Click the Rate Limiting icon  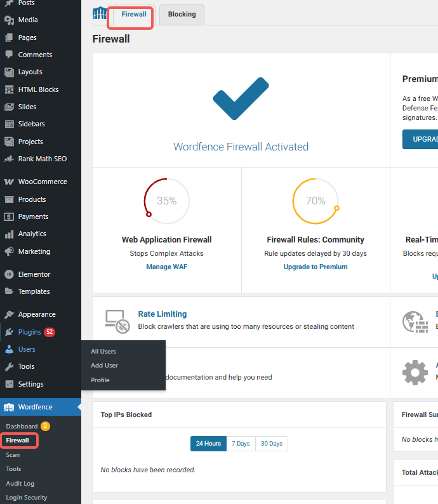117,321
